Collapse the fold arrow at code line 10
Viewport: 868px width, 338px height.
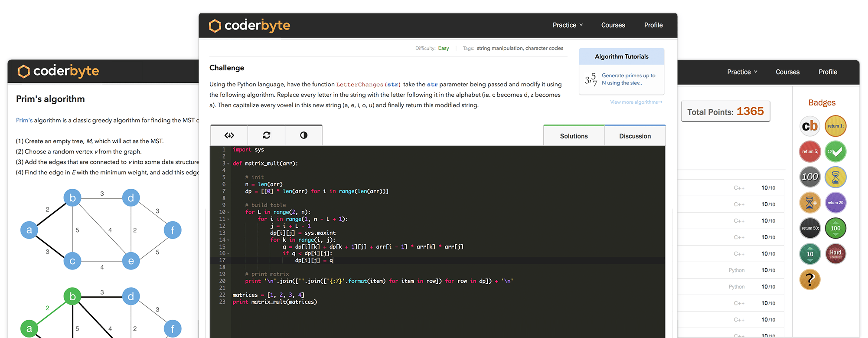point(228,212)
